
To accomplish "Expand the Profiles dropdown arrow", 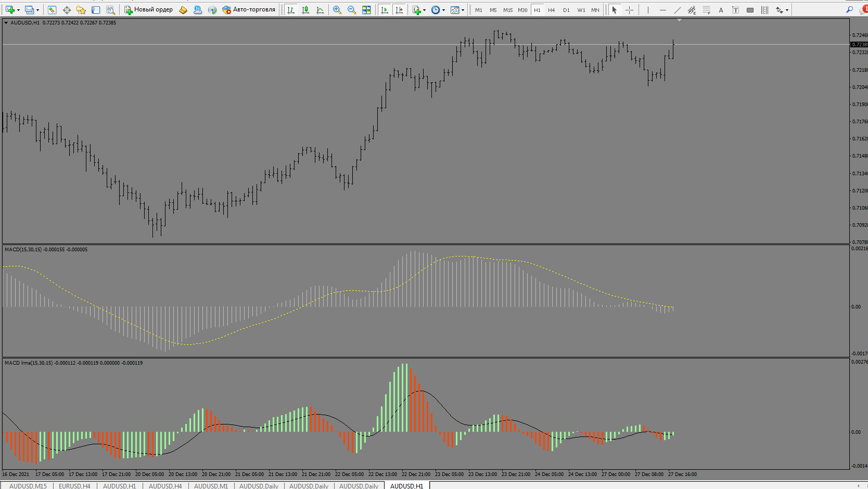I will point(37,10).
